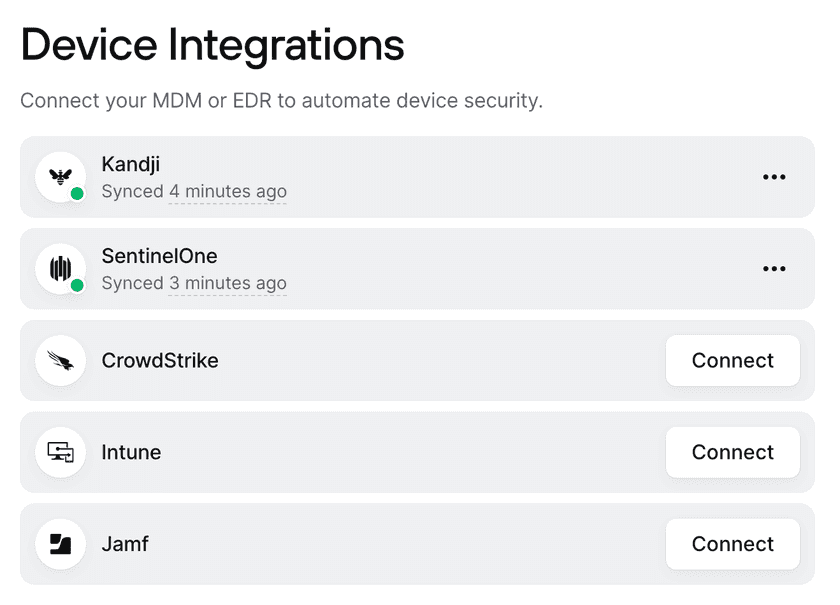Connect the CrowdStrike integration

point(732,361)
